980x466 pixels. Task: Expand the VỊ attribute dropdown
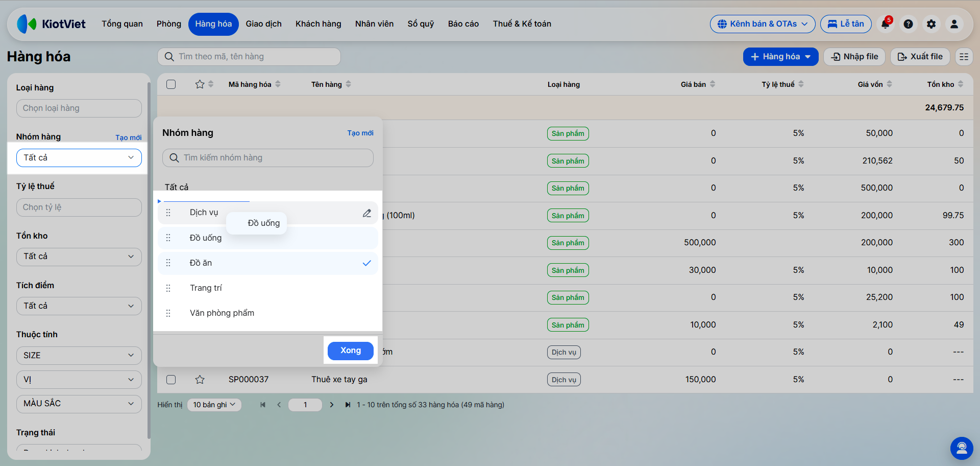click(79, 380)
